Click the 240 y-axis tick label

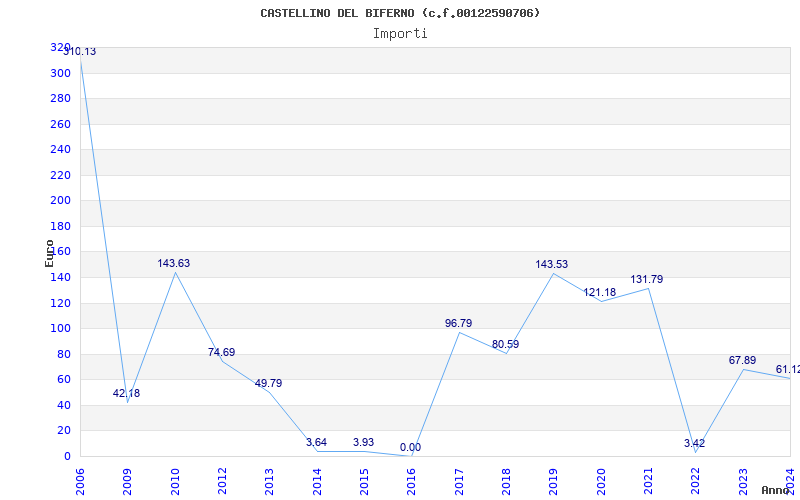(60, 149)
